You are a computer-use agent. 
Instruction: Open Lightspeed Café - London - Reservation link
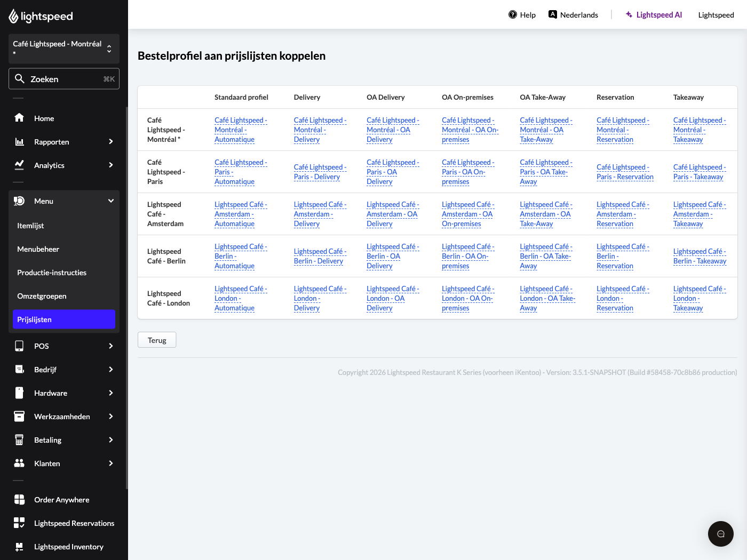click(623, 298)
